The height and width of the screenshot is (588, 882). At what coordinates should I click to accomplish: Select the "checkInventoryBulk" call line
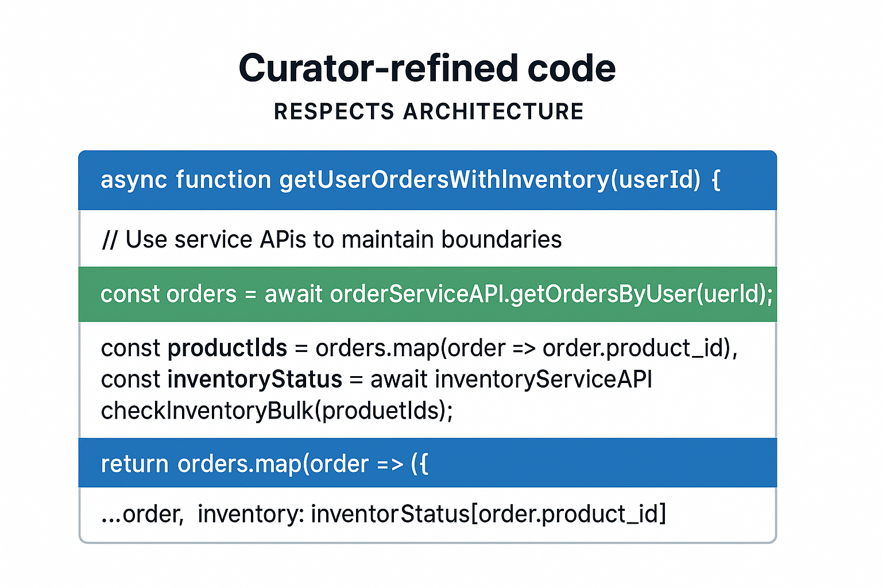(x=277, y=411)
